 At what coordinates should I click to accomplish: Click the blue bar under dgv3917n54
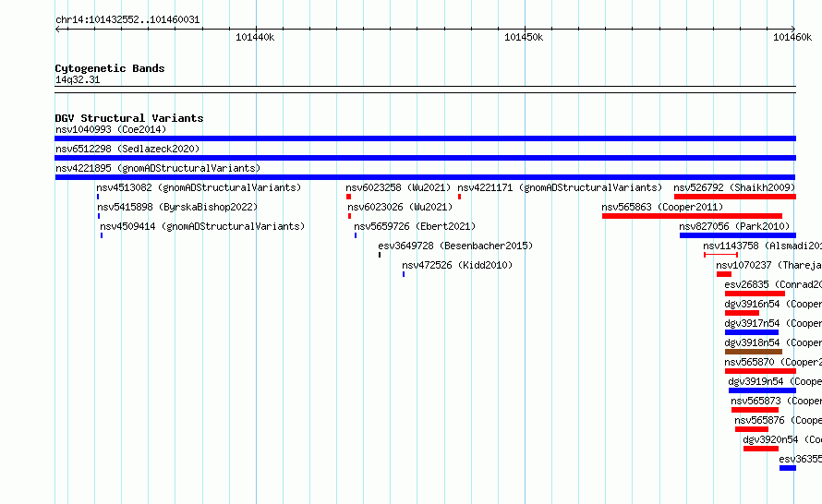click(752, 332)
